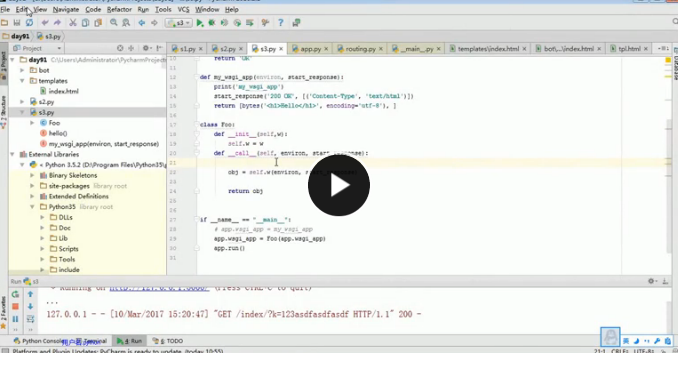Open the VCS menu
This screenshot has height=376, width=678.
183,9
